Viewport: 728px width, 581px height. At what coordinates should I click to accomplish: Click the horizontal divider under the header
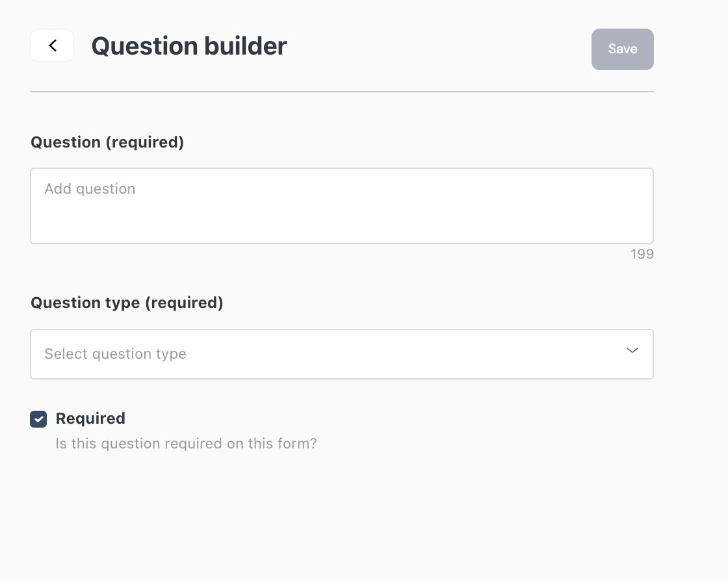point(342,92)
